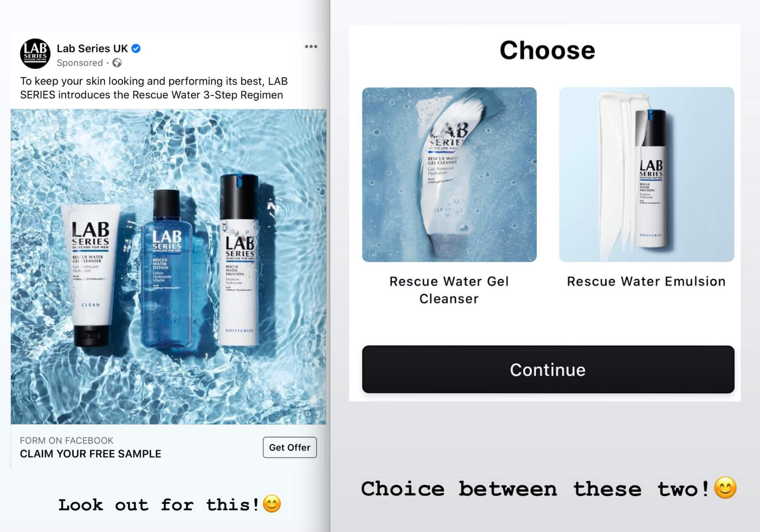Open the three-dots post options menu
The height and width of the screenshot is (532, 760).
click(311, 47)
